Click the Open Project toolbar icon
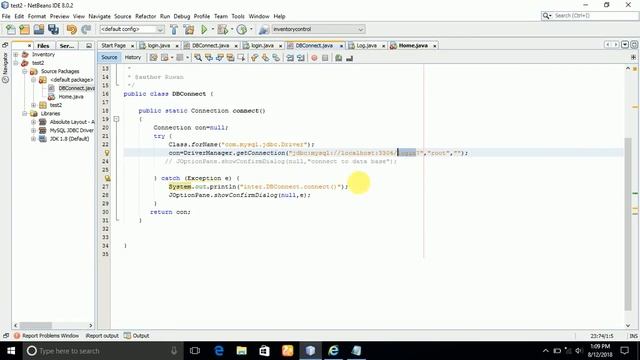This screenshot has height=360, width=640. click(39, 29)
